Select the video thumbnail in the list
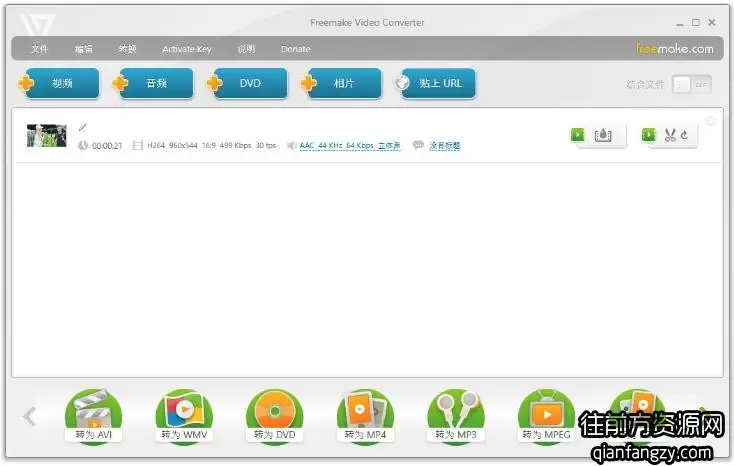Viewport: 734px width, 466px height. tap(46, 135)
